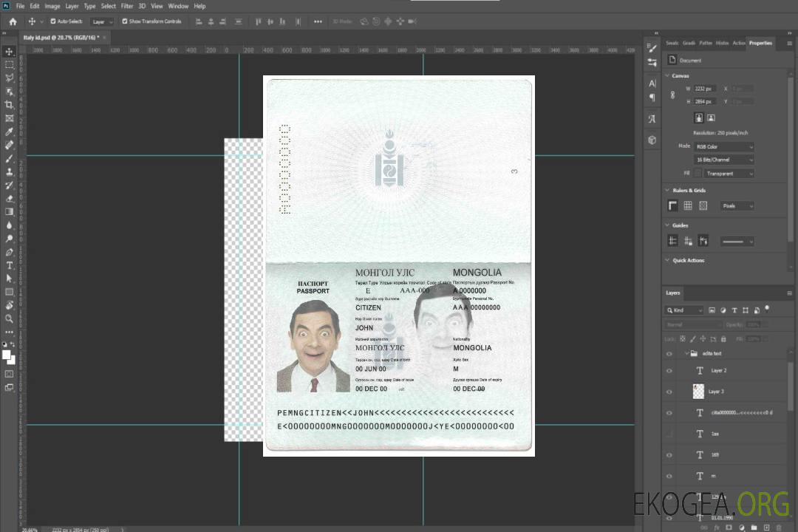Click the portrait canvas orientation button
The height and width of the screenshot is (532, 798).
699,118
